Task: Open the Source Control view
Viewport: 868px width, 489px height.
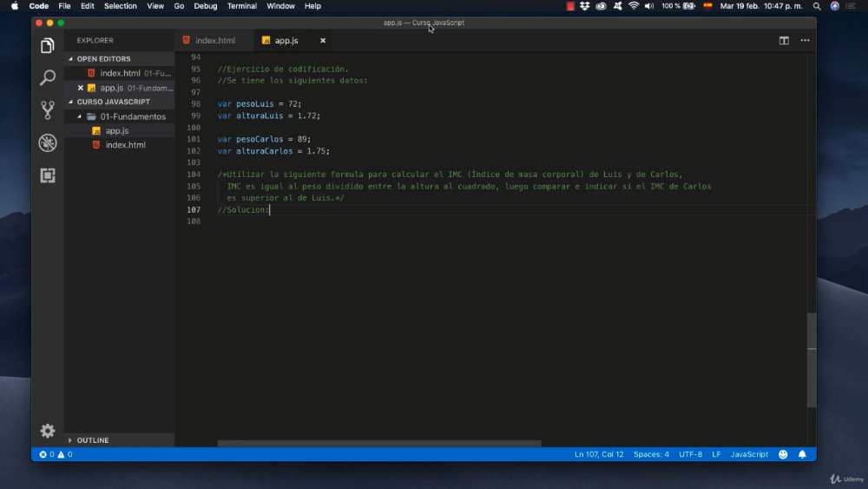Action: 48,110
